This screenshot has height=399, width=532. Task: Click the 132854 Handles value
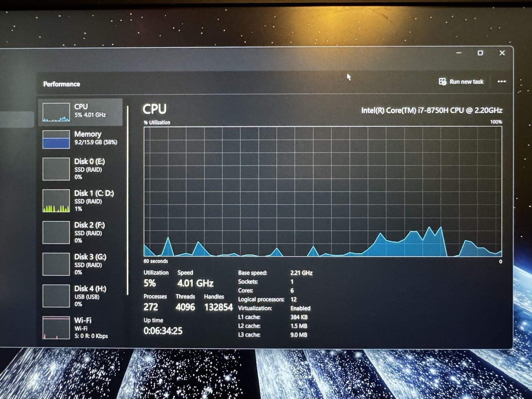218,307
